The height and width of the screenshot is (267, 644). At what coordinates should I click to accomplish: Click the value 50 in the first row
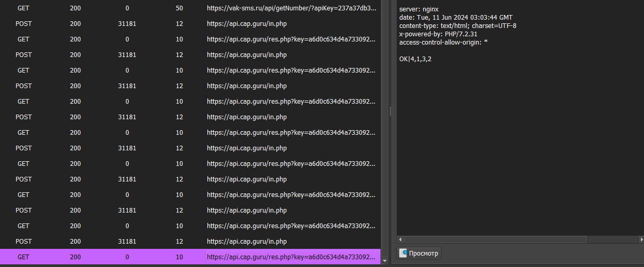(179, 8)
